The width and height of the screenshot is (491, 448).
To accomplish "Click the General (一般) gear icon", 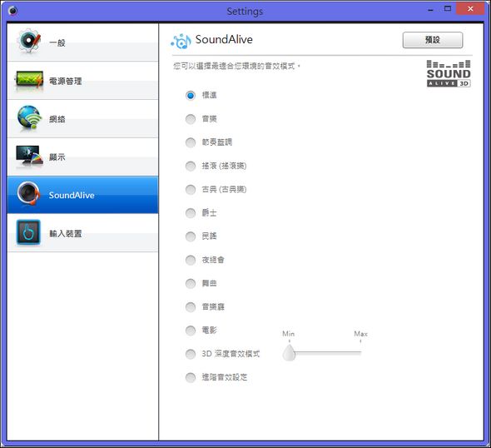I will pyautogui.click(x=29, y=41).
